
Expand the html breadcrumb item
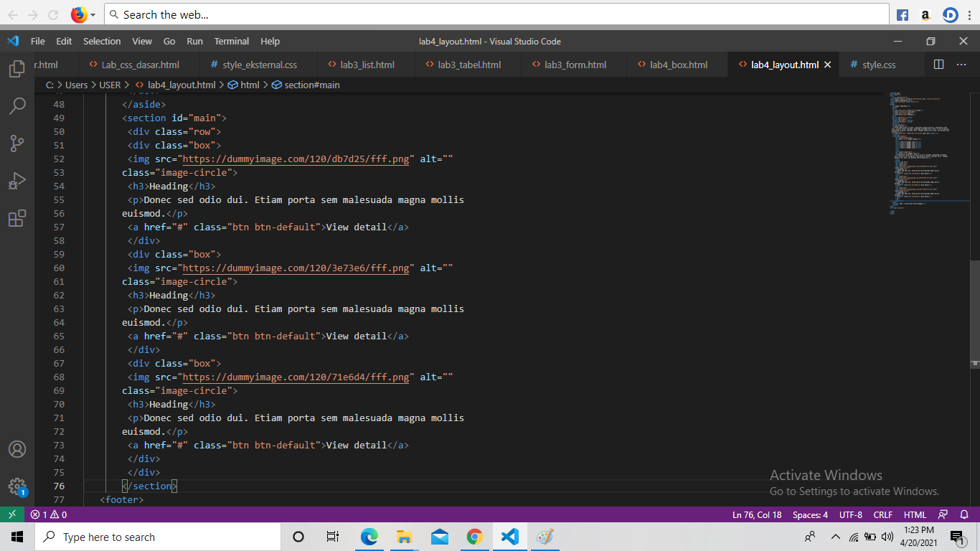[248, 85]
